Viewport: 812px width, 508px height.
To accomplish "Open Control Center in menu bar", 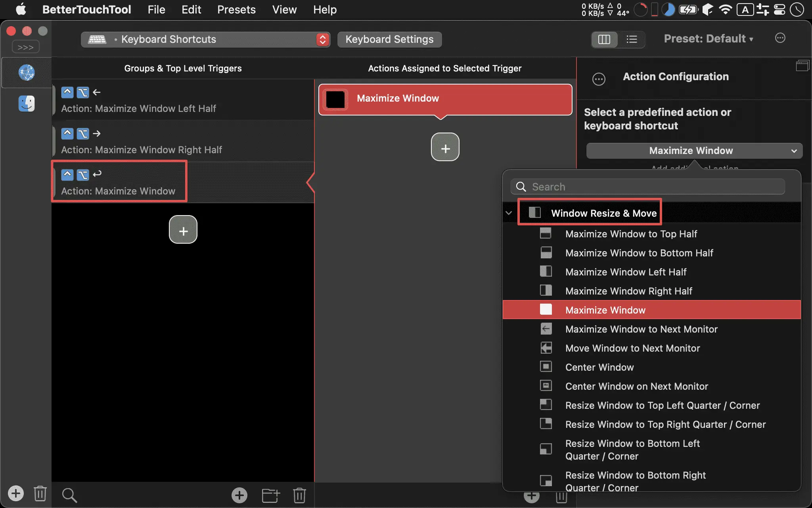I will point(779,10).
